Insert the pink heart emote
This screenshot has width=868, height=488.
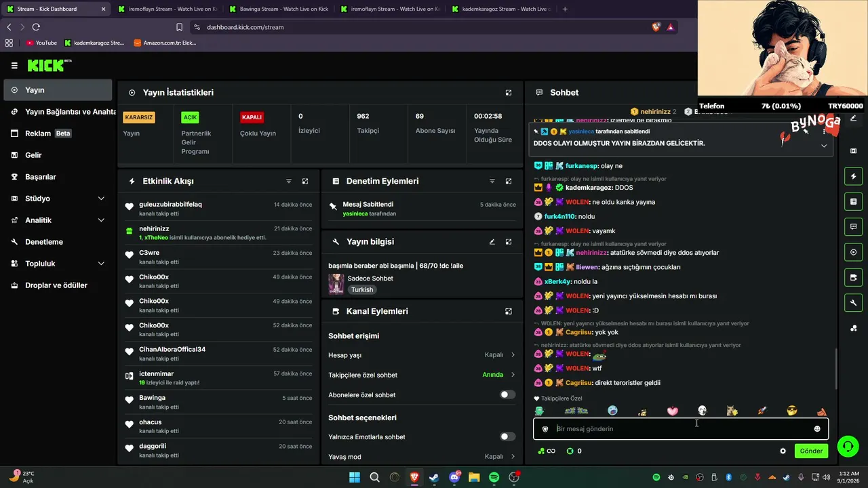pyautogui.click(x=672, y=410)
